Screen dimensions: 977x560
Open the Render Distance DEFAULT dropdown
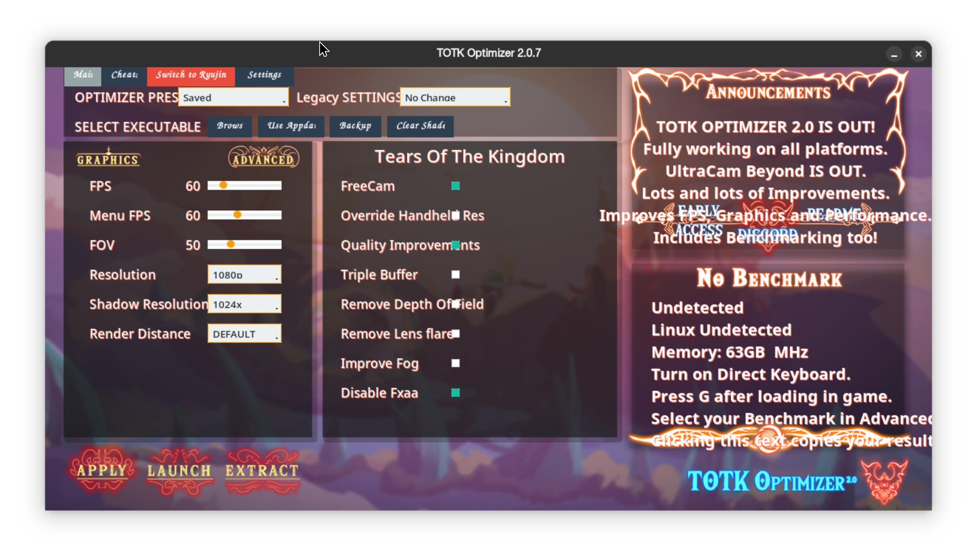click(244, 334)
